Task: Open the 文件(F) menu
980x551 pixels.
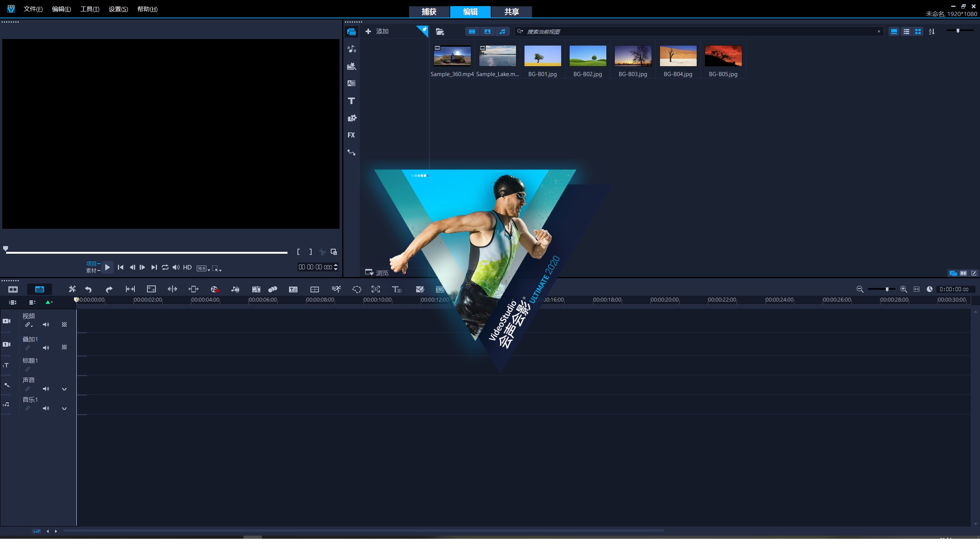Action: pos(33,9)
